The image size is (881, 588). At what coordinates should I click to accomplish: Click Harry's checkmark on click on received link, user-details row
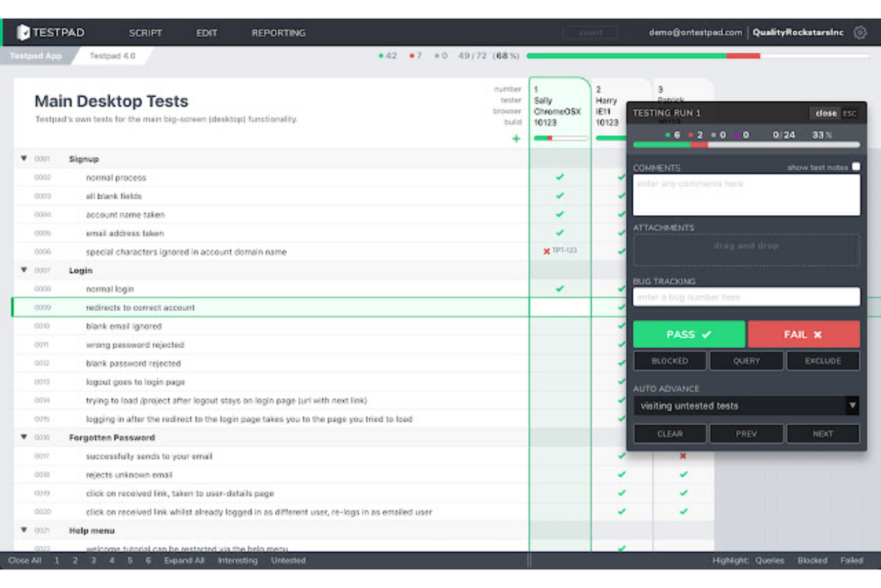(x=622, y=493)
